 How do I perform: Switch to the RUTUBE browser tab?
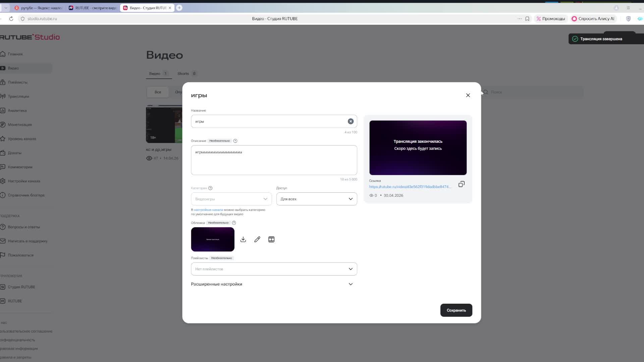point(93,8)
